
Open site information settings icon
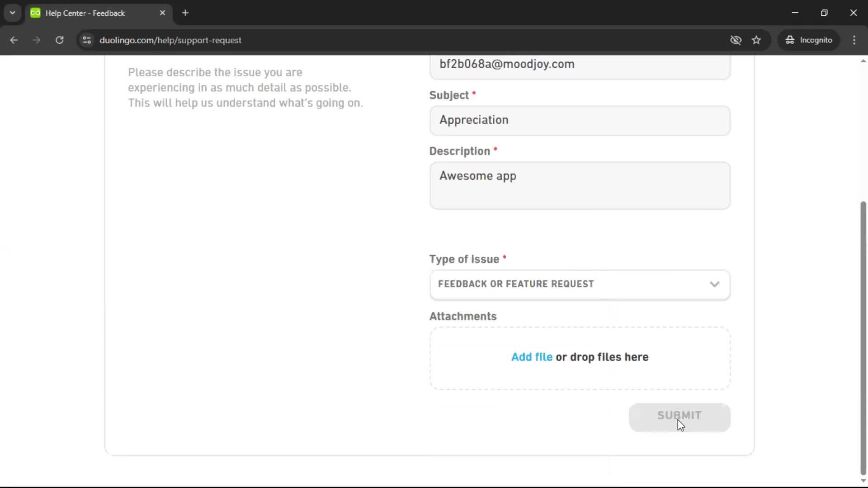pos(86,40)
